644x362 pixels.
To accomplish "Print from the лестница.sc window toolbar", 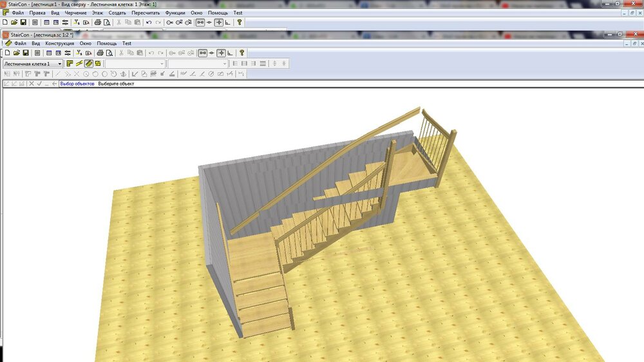I will (x=100, y=53).
